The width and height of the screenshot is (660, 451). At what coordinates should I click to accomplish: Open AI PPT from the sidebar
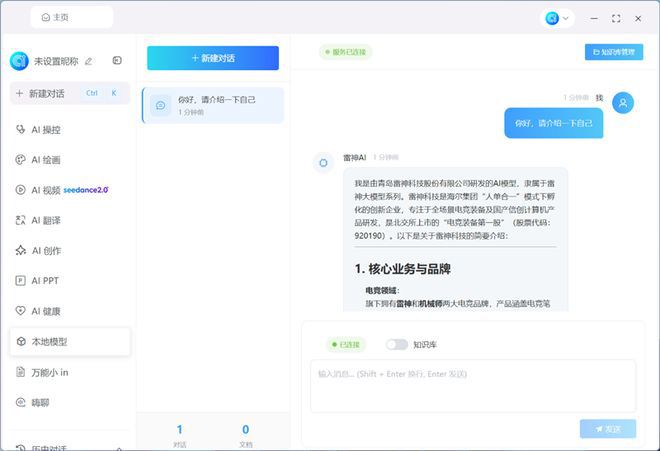pyautogui.click(x=70, y=280)
